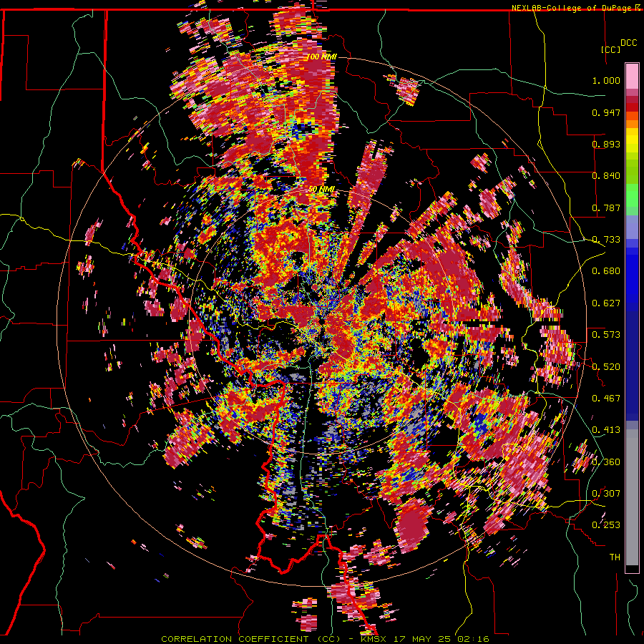Select the 0.893 legend value

tap(606, 144)
